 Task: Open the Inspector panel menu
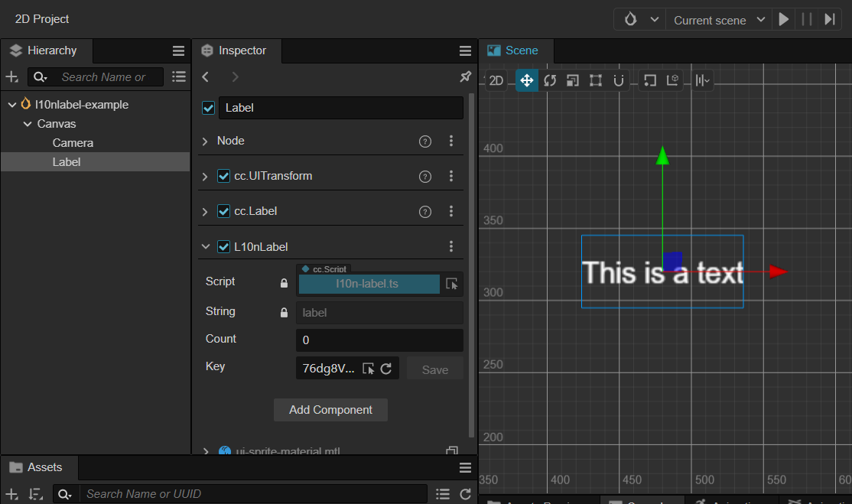pyautogui.click(x=465, y=50)
